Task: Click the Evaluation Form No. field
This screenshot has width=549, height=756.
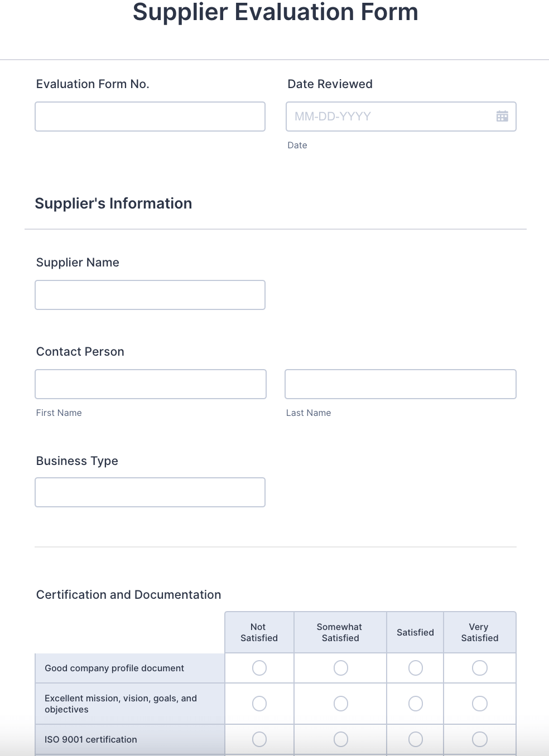Action: coord(150,117)
